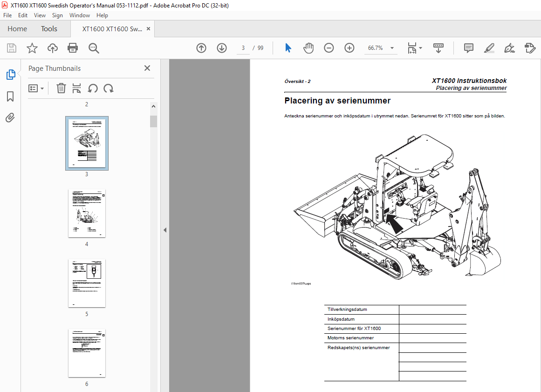541x392 pixels.
Task: Open the Bookmarks sidebar icon
Action: pyautogui.click(x=10, y=96)
